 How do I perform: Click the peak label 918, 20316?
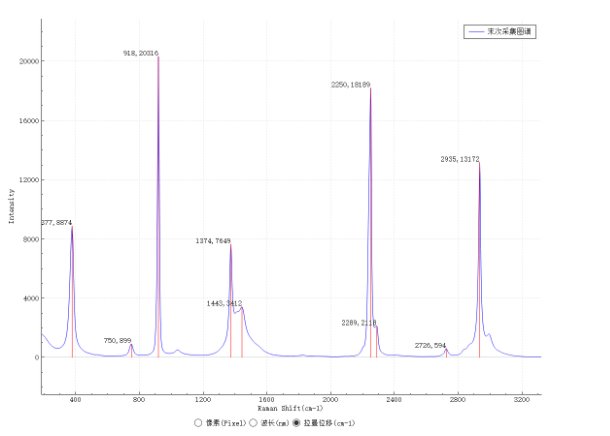pos(140,52)
